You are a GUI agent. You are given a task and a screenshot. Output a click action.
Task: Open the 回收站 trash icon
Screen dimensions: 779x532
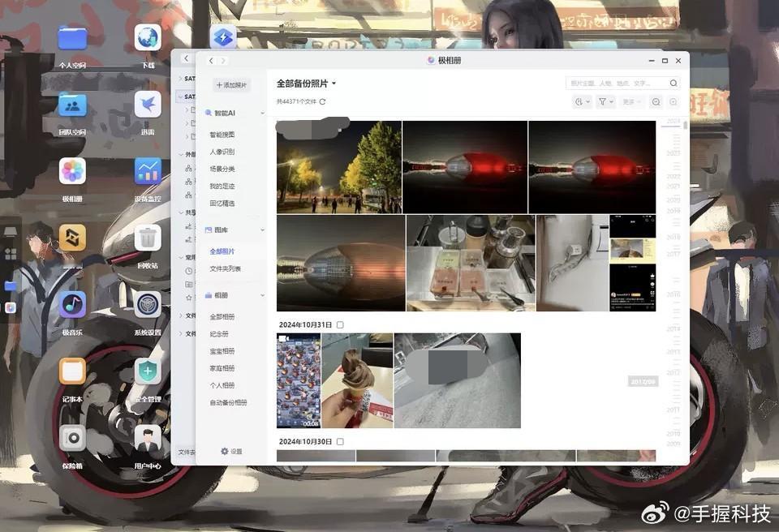[148, 238]
